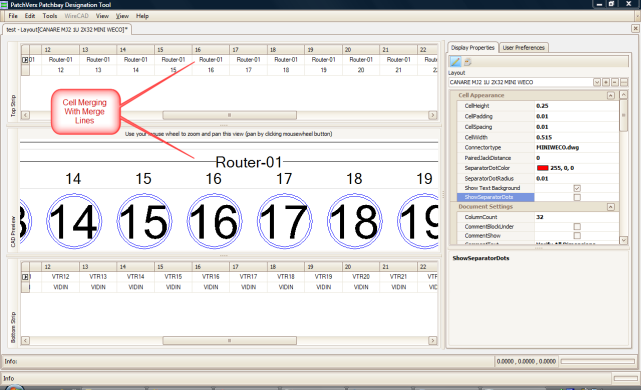
Task: Click right arrow of Top Strip scrollbar
Action: click(433, 115)
